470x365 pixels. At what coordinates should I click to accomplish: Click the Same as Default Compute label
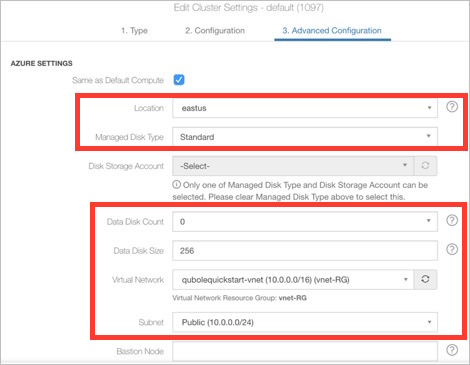tap(118, 80)
